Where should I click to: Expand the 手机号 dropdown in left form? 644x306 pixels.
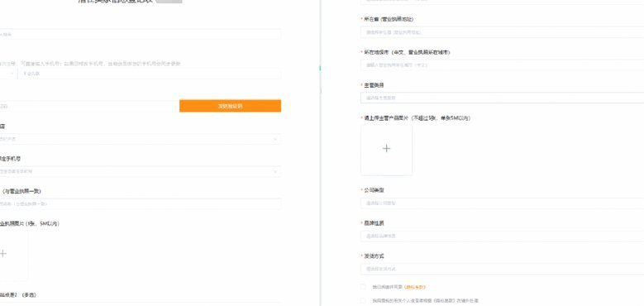point(141,171)
